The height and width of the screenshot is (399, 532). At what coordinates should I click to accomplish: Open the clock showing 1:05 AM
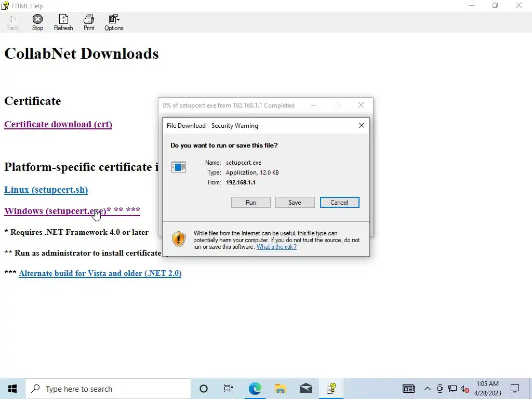coord(487,389)
